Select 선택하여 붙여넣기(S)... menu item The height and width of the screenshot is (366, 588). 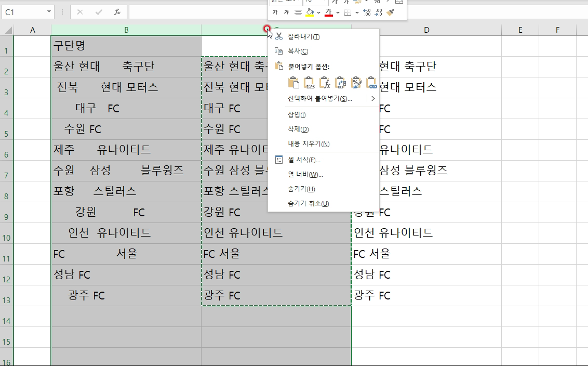(x=319, y=98)
